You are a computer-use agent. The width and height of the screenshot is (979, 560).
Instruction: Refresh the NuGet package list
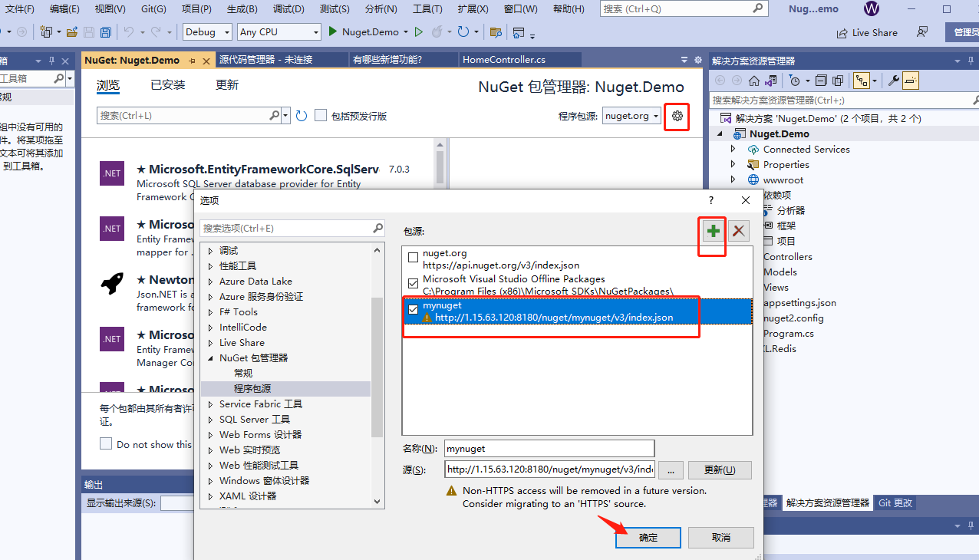point(302,116)
